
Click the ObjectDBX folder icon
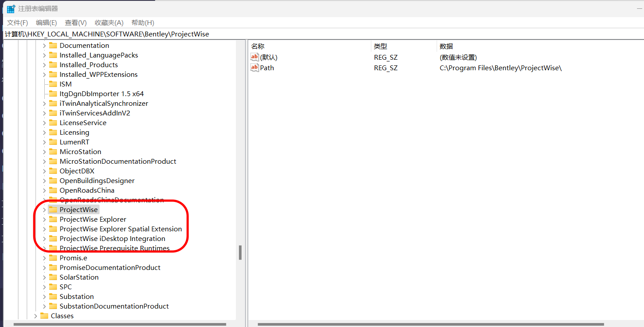pyautogui.click(x=53, y=171)
